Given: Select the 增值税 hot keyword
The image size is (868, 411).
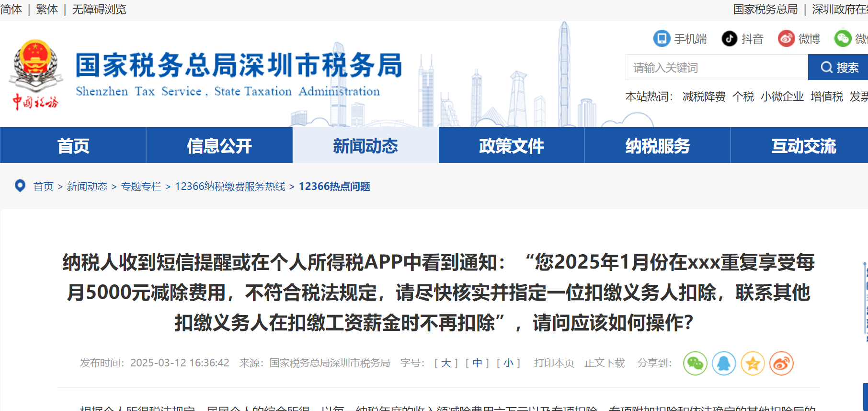Looking at the screenshot, I should coord(827,96).
